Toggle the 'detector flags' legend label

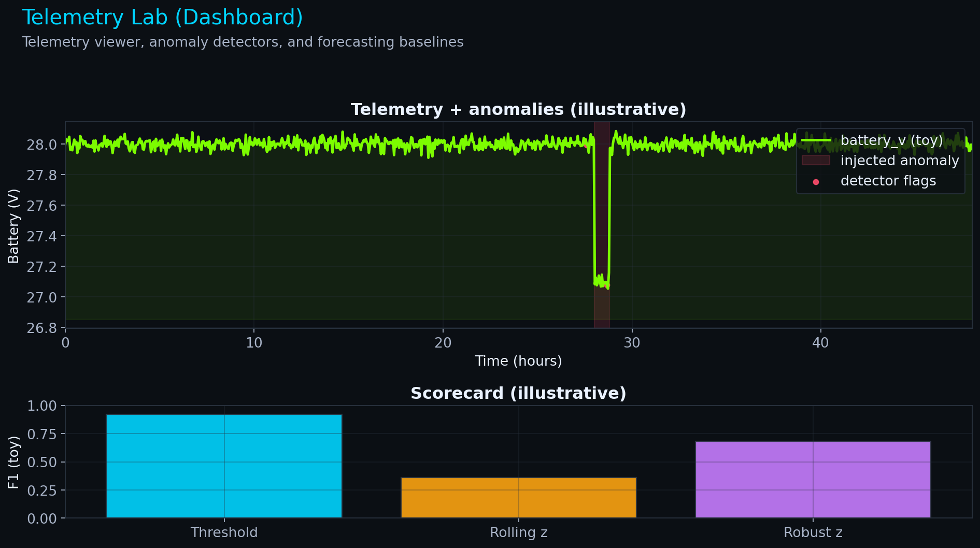pos(888,181)
